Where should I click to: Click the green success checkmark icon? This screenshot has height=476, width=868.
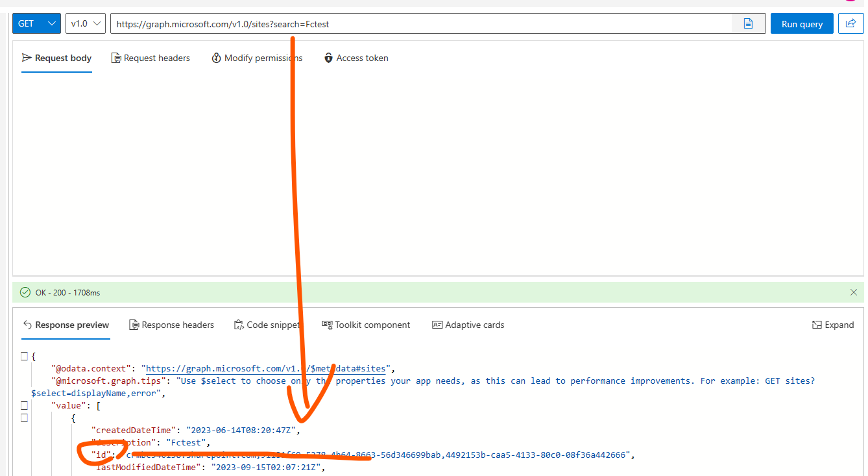25,292
